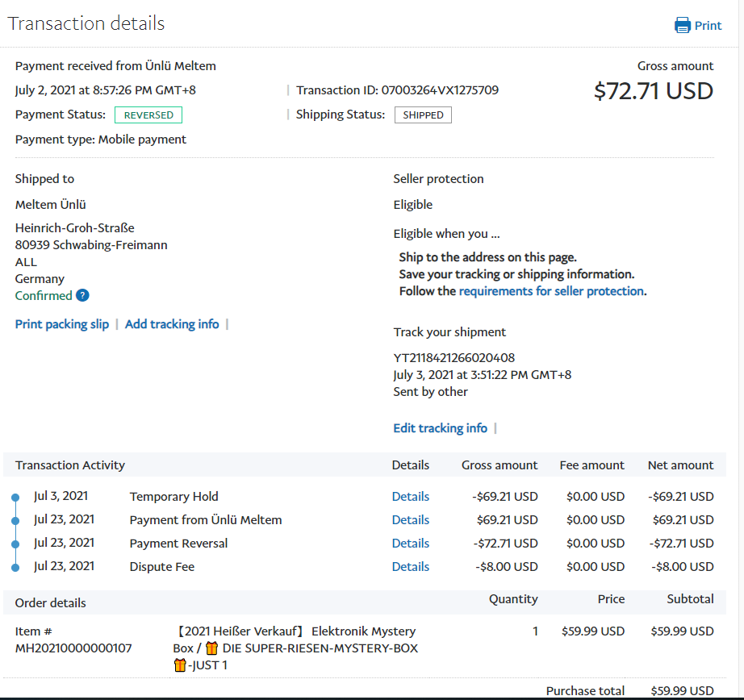The width and height of the screenshot is (744, 700).
Task: Click the transaction ID number
Action: [440, 90]
